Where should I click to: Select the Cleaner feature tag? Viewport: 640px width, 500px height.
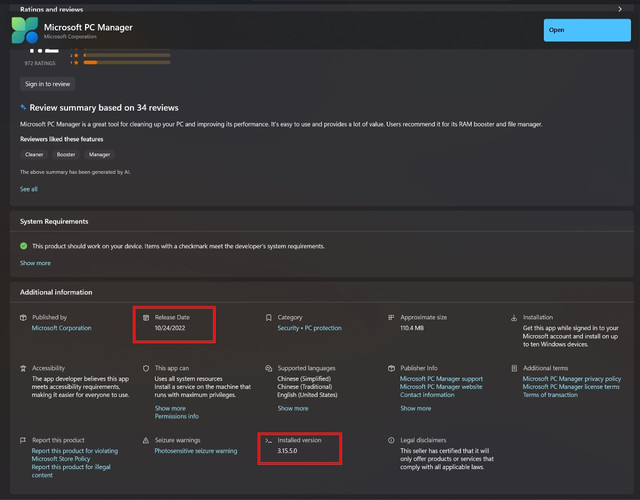click(34, 154)
